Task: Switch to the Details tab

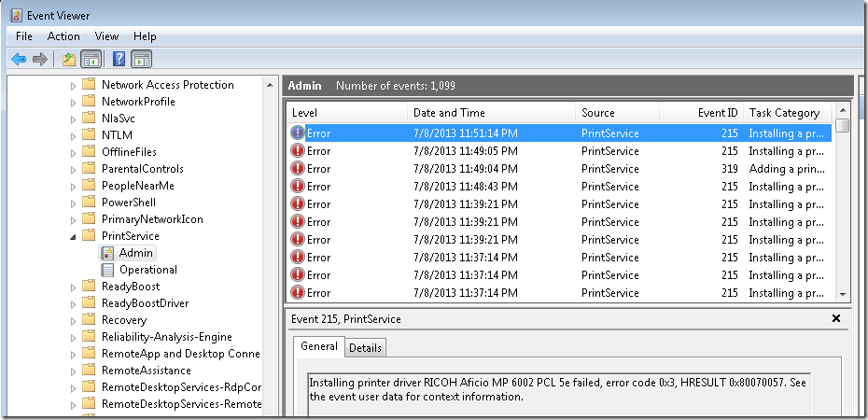Action: (x=365, y=347)
